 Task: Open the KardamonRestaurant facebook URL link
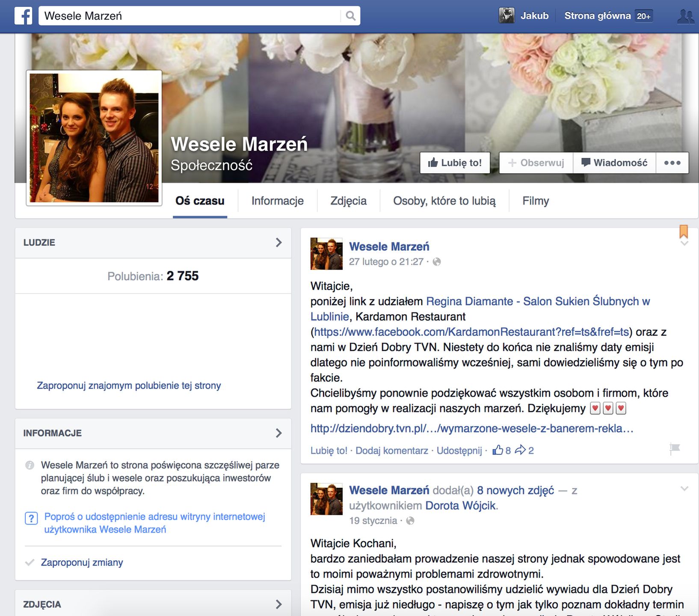(471, 332)
